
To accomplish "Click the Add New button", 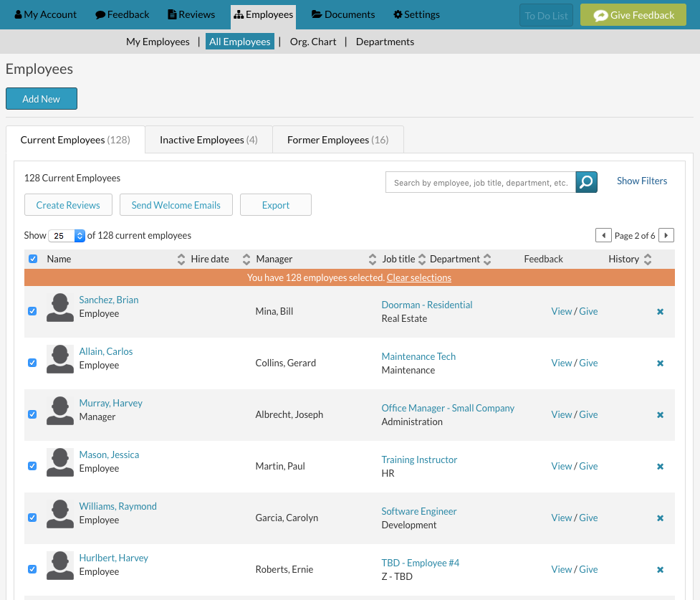I will [x=42, y=99].
